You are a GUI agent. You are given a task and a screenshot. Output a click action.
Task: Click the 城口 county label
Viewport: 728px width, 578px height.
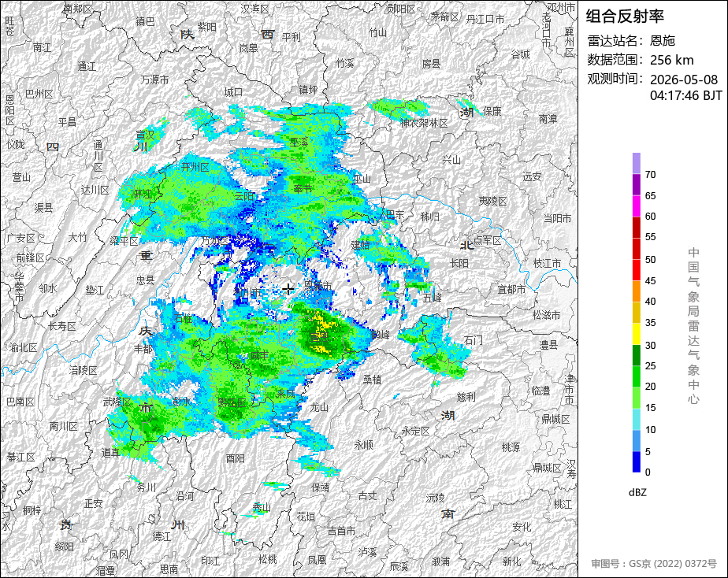tap(233, 92)
